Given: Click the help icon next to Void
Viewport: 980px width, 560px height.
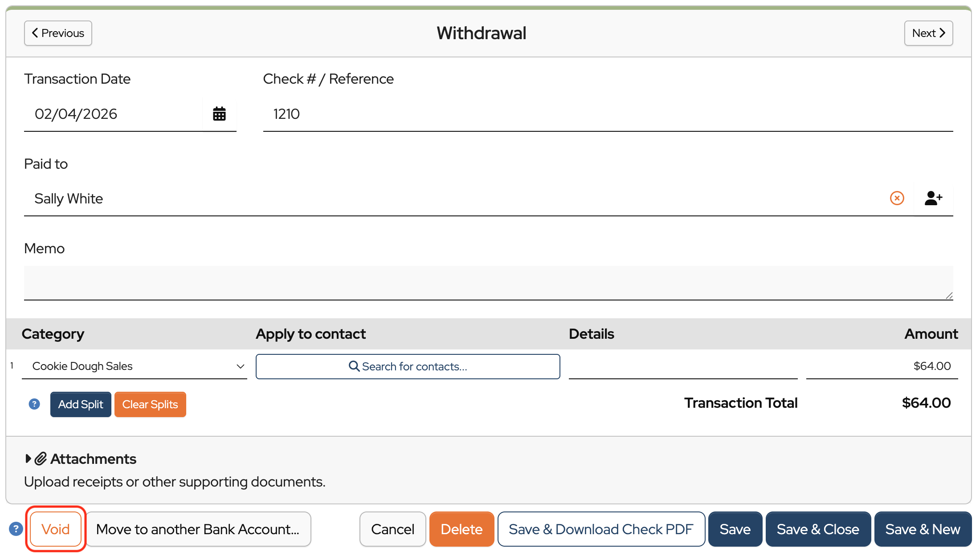Looking at the screenshot, I should 16,529.
